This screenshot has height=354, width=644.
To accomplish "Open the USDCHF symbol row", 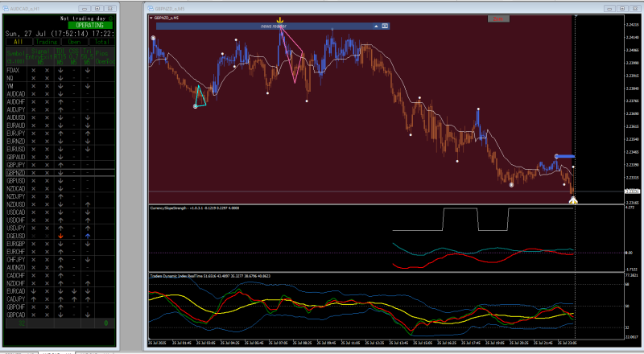I will [x=60, y=220].
